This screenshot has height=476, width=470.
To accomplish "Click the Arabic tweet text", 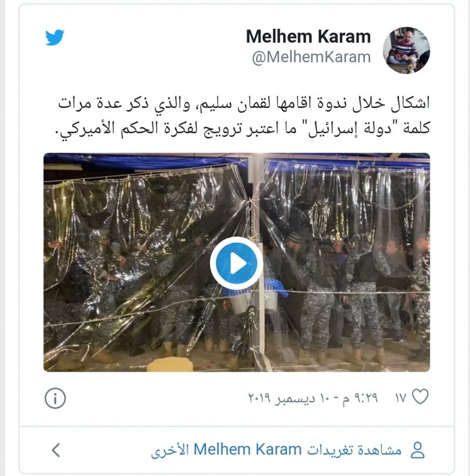I will pos(243,116).
